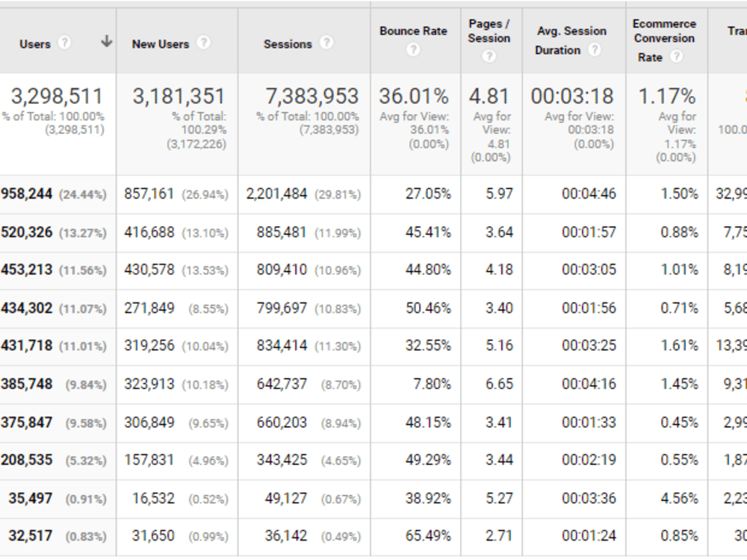Click the sessions cell 809,410
This screenshot has height=560, width=747.
[282, 270]
